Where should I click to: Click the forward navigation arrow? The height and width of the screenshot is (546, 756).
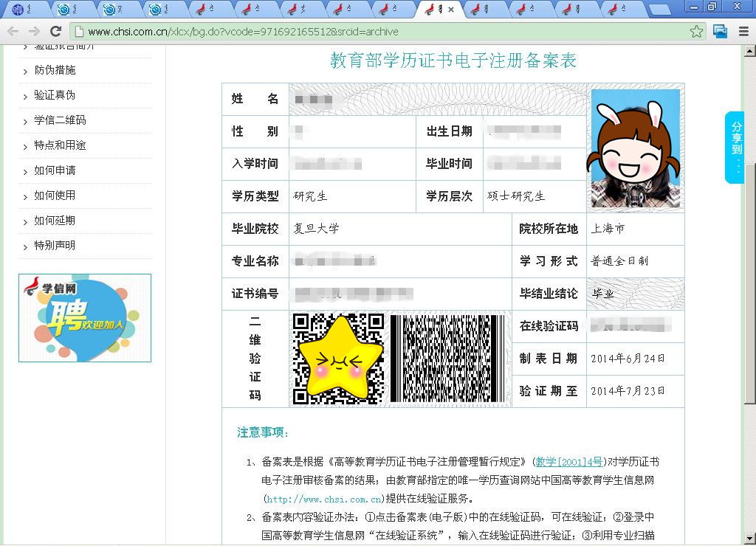click(34, 31)
